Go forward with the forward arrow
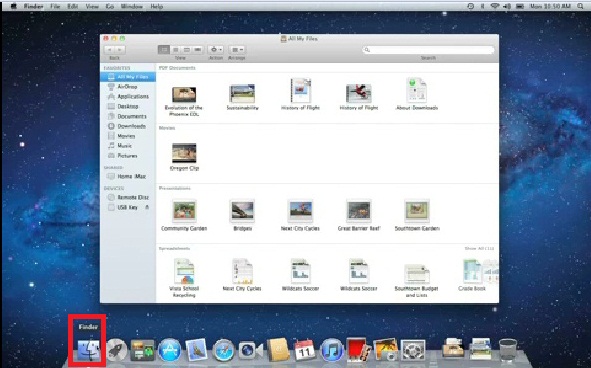Image resolution: width=591 pixels, height=368 pixels. click(120, 49)
